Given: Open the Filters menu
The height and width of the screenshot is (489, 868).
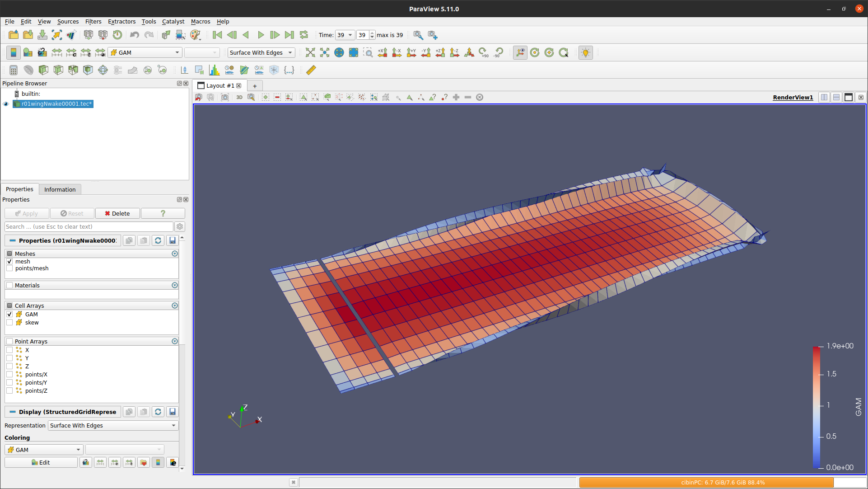Looking at the screenshot, I should coord(93,21).
